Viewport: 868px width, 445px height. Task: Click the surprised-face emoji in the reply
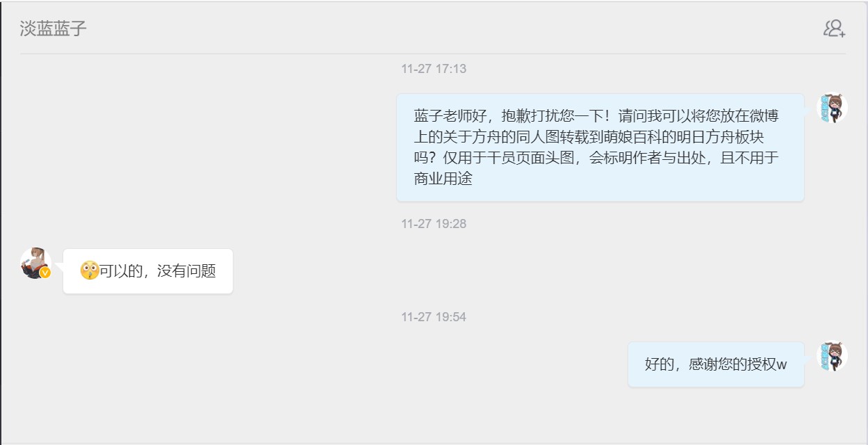(x=90, y=270)
